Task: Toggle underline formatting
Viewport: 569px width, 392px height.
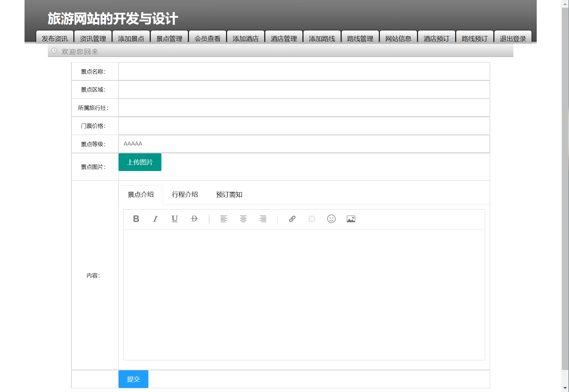Action: (175, 219)
